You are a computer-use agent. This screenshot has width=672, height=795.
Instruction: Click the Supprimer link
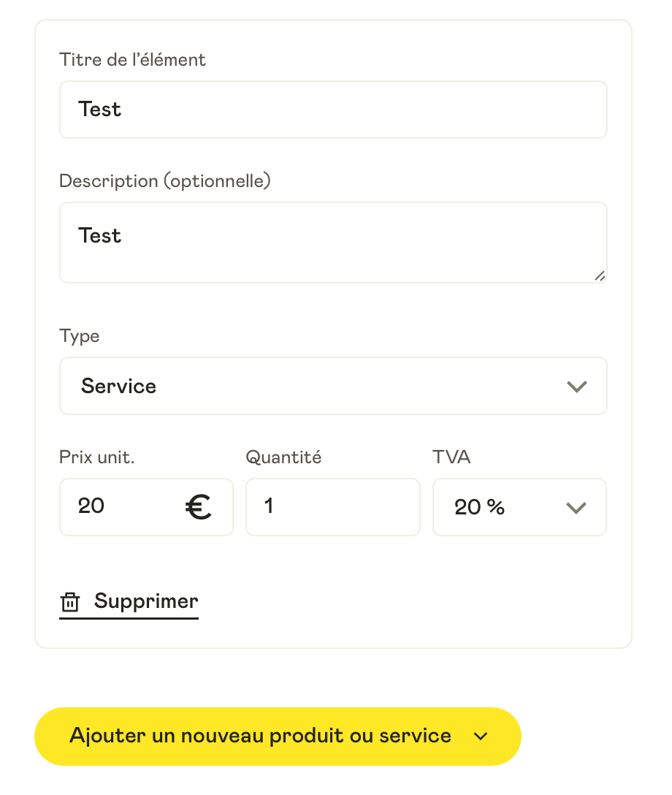point(129,602)
